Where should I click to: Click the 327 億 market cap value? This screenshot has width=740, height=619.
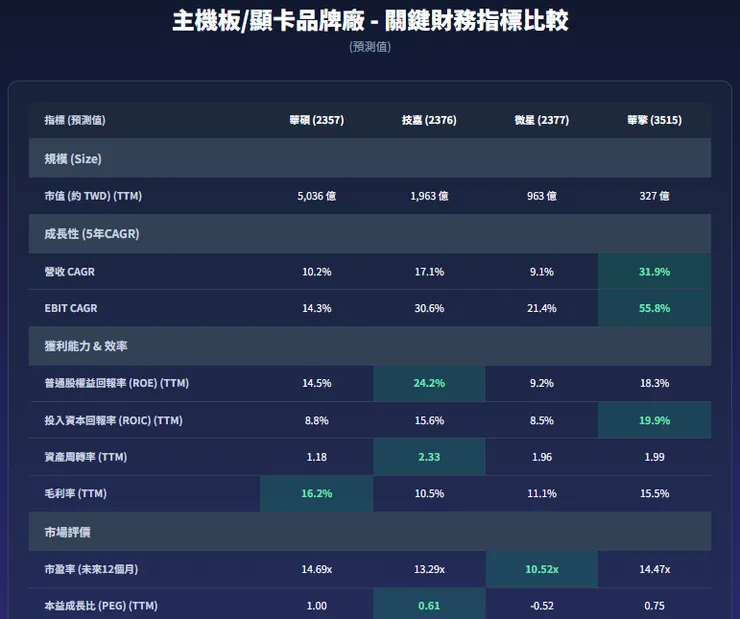[x=655, y=196]
